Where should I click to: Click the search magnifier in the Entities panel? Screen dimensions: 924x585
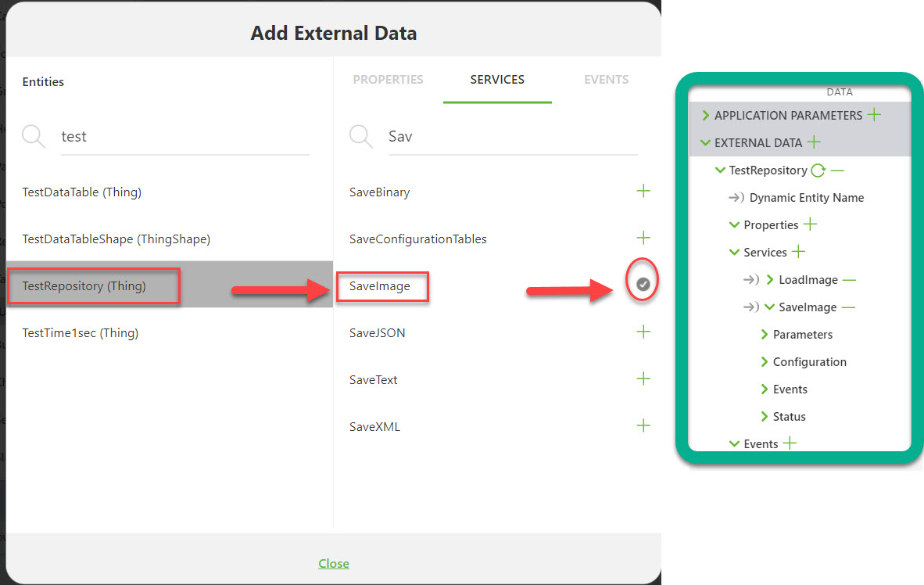point(33,135)
